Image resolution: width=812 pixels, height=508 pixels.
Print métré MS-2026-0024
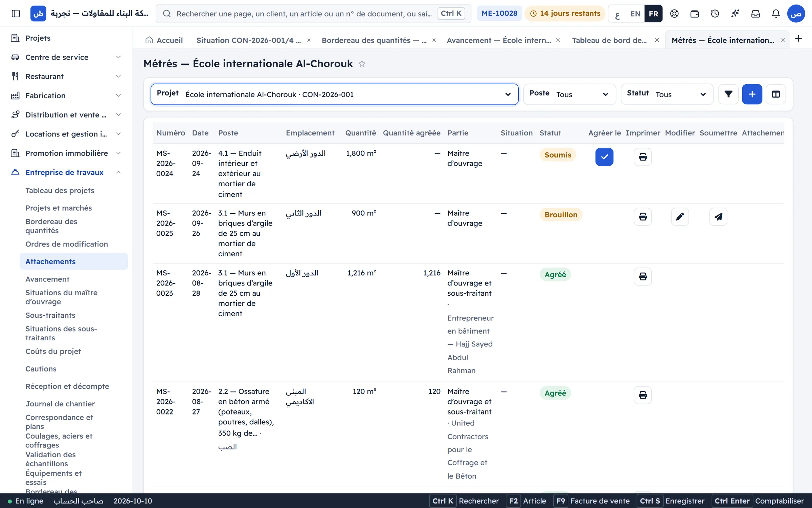point(643,157)
